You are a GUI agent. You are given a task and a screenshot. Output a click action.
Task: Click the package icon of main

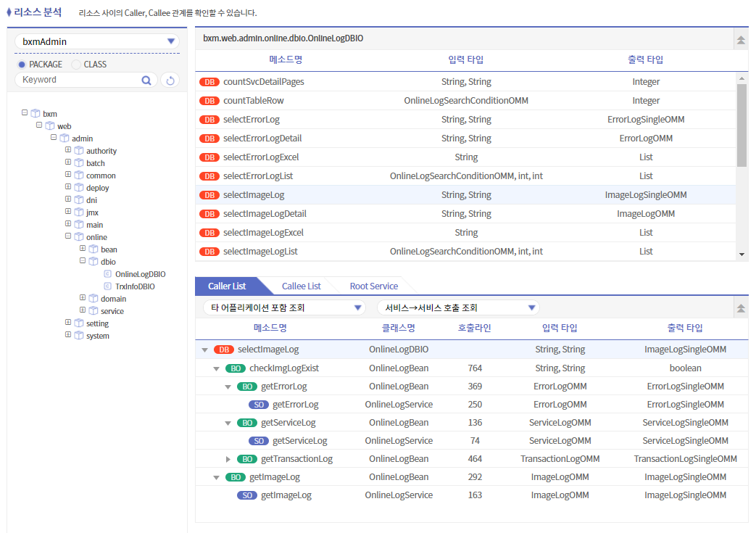[79, 225]
